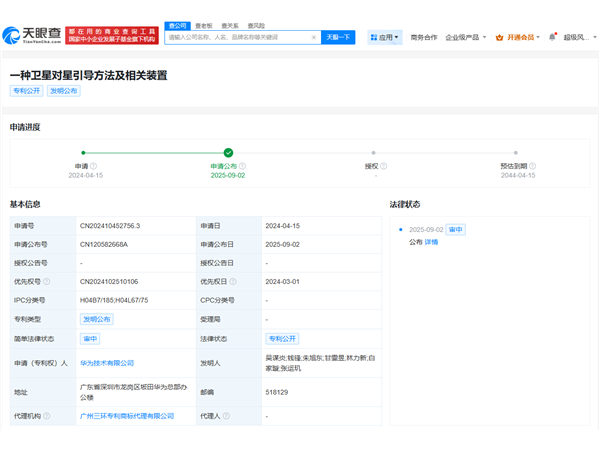The height and width of the screenshot is (450, 600).
Task: Click the patent title heading
Action: pos(89,75)
